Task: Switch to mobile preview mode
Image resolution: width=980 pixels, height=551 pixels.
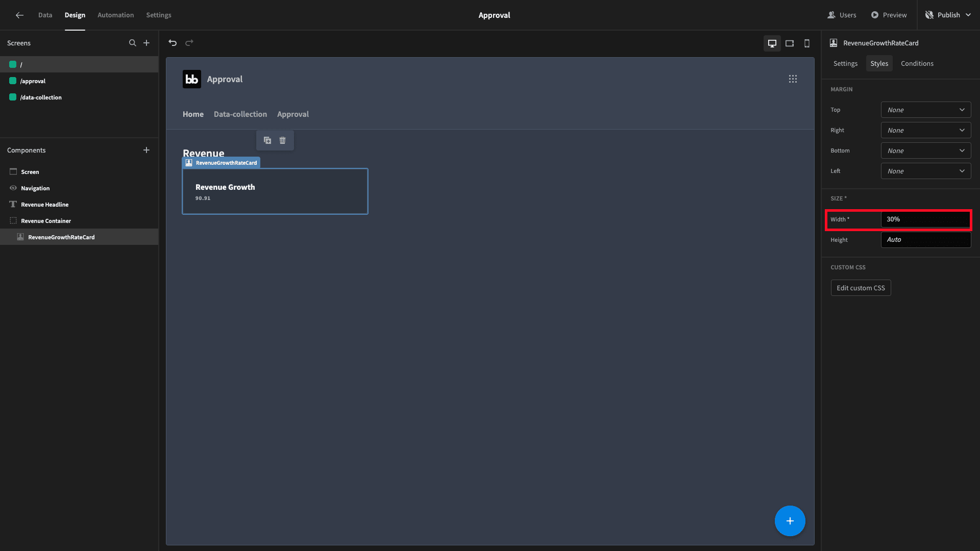Action: coord(807,43)
